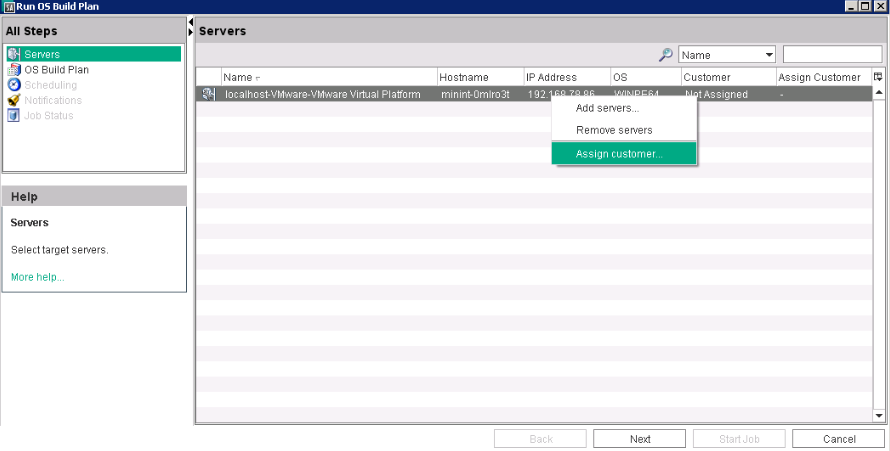Click the scrollbar down arrow in server list
The image size is (890, 451).
(878, 415)
